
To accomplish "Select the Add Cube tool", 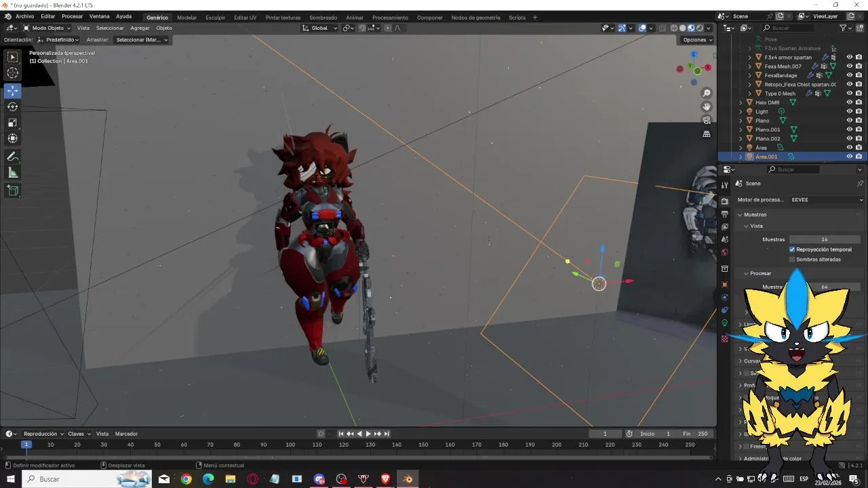I will (13, 190).
